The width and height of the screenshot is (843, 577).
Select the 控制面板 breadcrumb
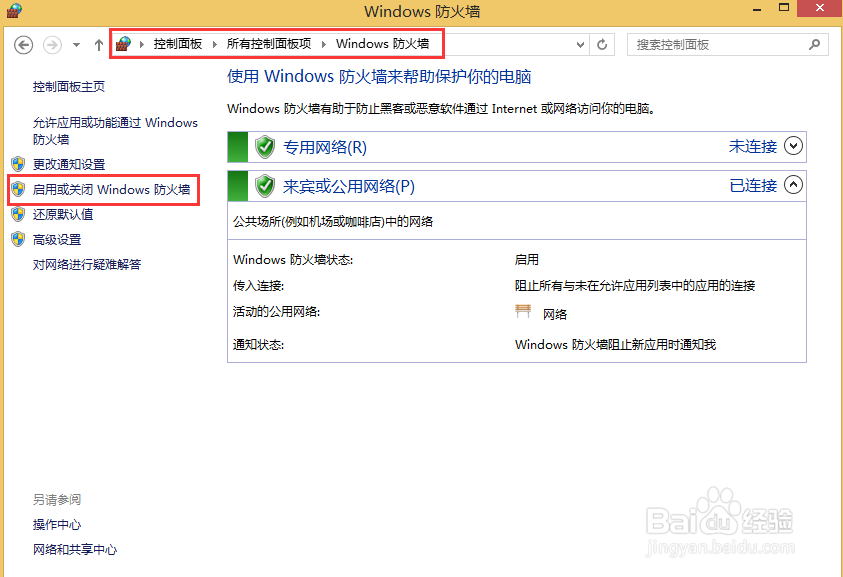[177, 44]
